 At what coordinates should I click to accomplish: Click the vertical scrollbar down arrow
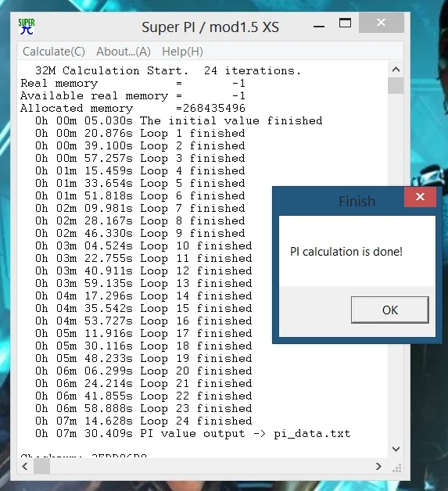[x=396, y=449]
